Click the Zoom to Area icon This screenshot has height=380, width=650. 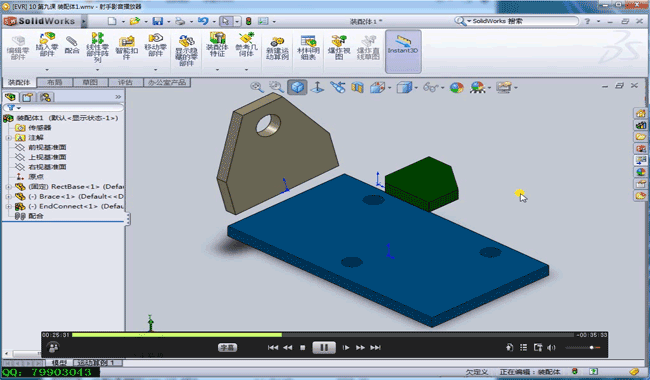click(x=276, y=87)
